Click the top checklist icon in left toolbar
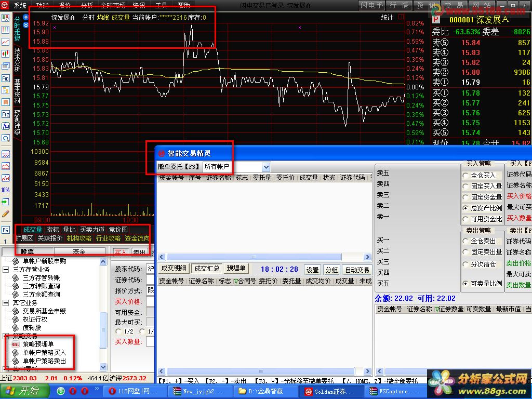Viewport: 532px width, 399px height. pos(5,18)
